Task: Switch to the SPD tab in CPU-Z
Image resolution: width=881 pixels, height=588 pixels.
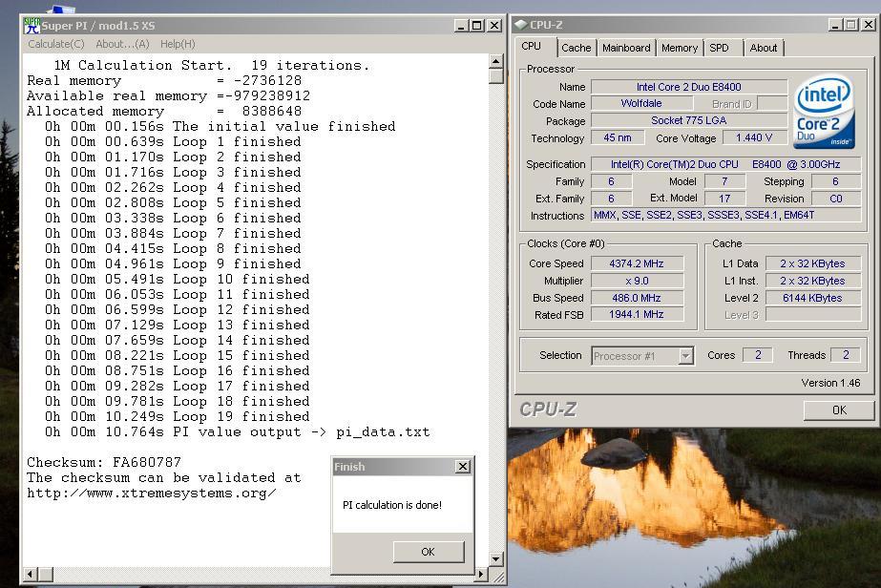Action: click(719, 48)
